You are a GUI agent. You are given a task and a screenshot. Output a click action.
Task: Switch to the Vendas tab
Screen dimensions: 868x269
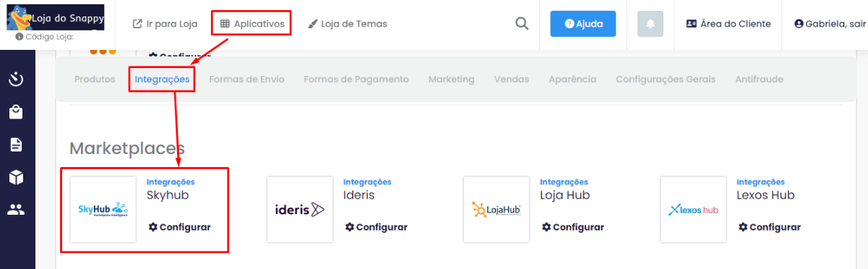[x=512, y=80]
